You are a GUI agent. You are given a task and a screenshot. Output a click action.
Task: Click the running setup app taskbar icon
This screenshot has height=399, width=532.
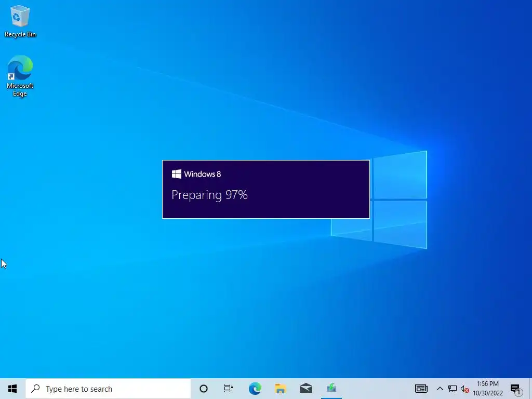331,389
